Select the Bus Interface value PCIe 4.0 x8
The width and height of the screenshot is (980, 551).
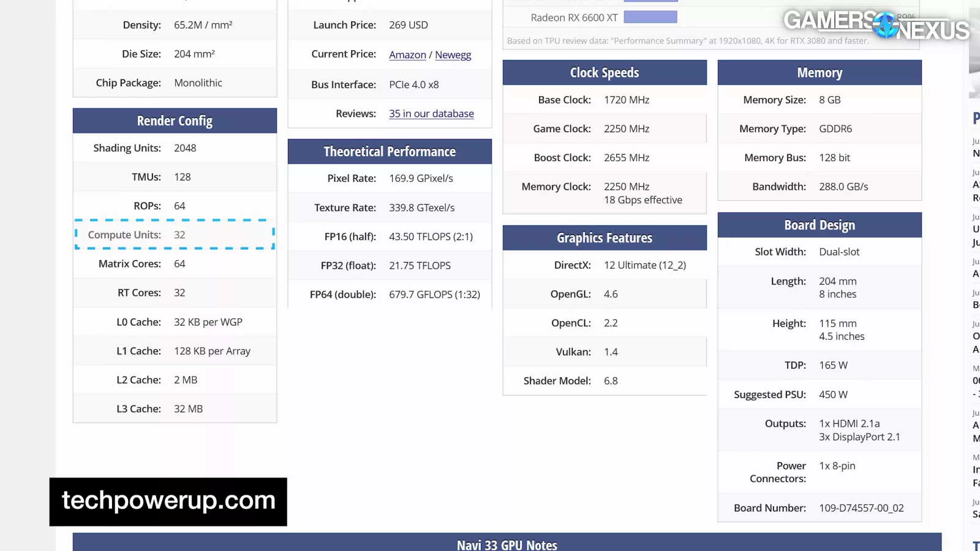click(x=414, y=84)
